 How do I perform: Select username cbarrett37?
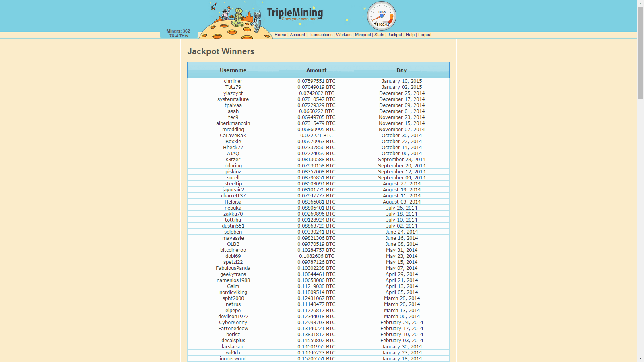tap(233, 196)
